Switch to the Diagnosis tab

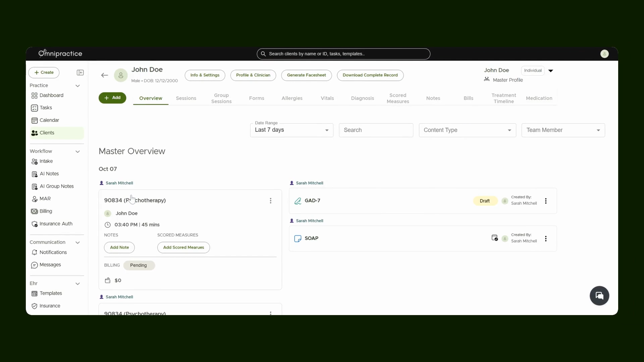tap(362, 98)
